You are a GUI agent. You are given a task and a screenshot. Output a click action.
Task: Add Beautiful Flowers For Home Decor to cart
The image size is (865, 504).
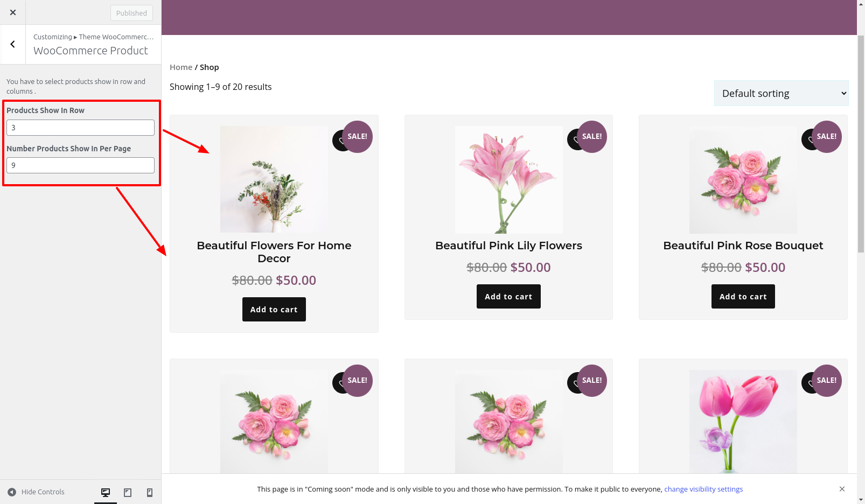click(274, 310)
